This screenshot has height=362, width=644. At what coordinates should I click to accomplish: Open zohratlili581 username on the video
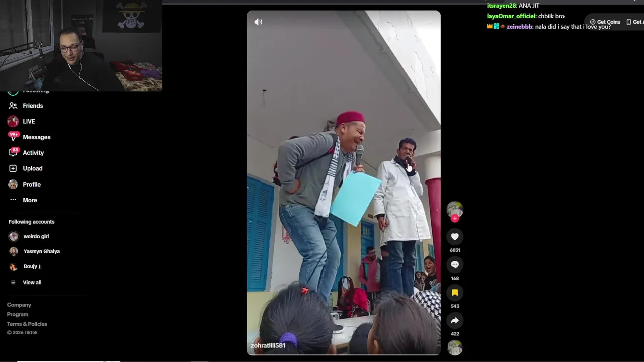(268, 345)
